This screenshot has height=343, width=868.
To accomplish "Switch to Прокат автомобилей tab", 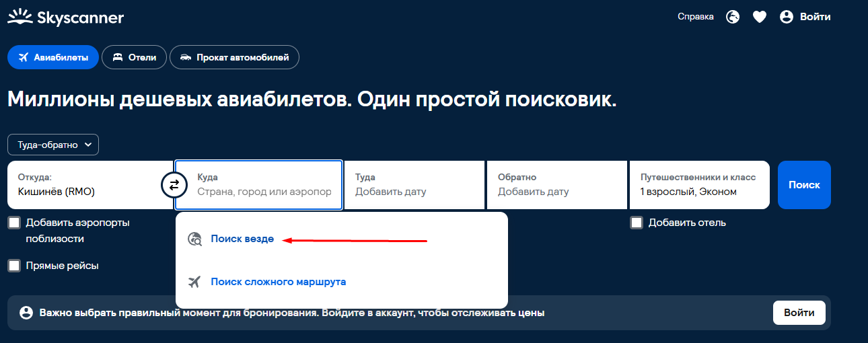I will (x=234, y=58).
